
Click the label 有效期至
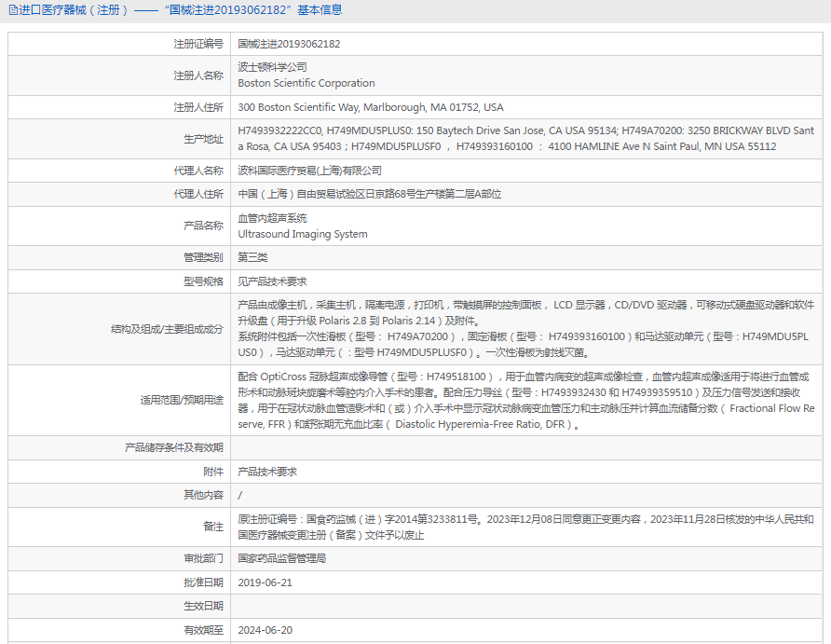click(x=203, y=630)
